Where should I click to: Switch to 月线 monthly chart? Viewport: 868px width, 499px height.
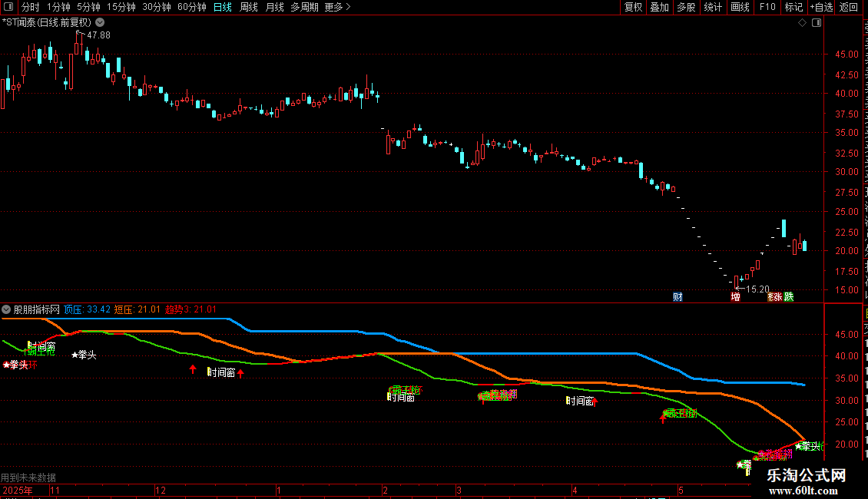(x=274, y=7)
